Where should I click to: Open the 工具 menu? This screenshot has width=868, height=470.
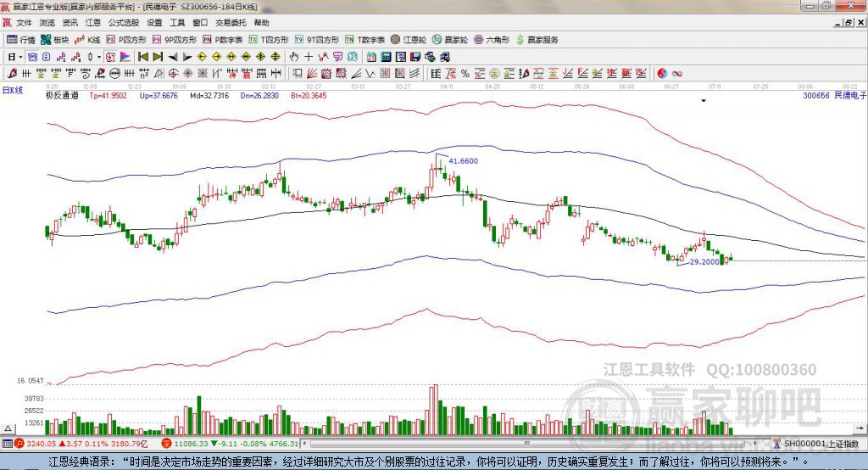[x=177, y=23]
